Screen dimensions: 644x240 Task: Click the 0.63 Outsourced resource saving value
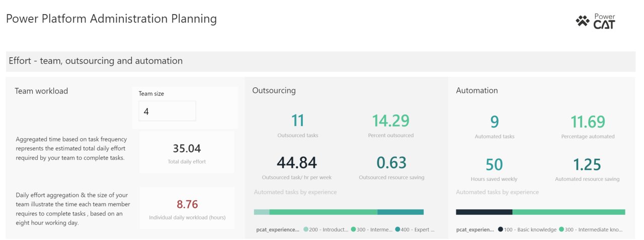pos(391,163)
